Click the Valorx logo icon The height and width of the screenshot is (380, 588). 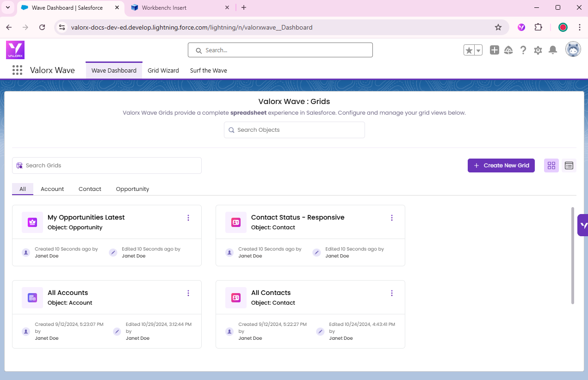coord(15,50)
